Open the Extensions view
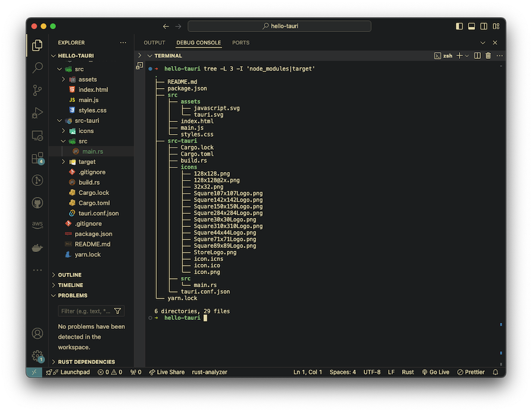 pos(37,158)
